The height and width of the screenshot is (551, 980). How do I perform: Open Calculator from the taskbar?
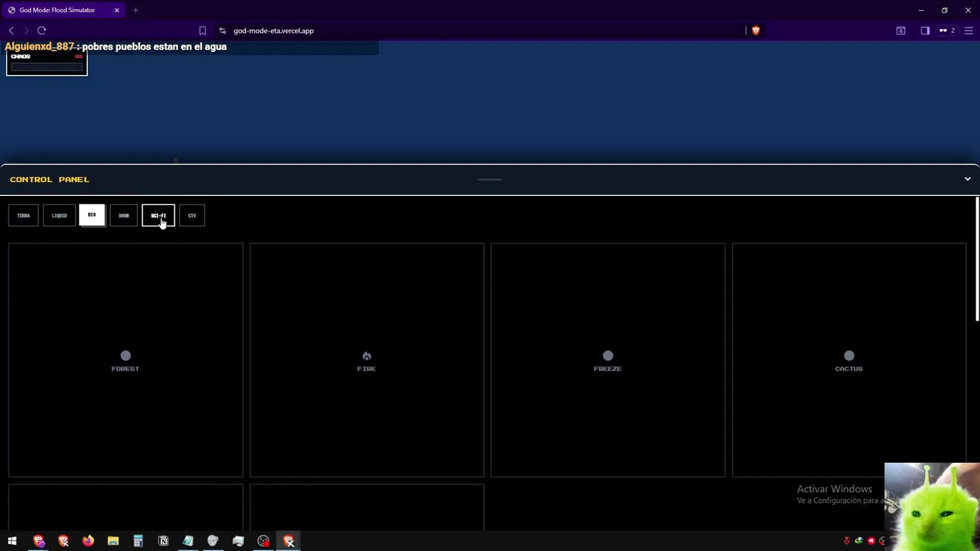(138, 541)
